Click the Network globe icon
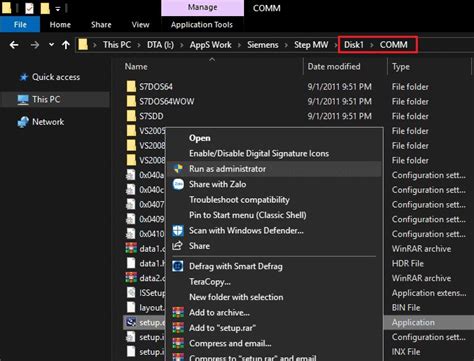The image size is (474, 361). coord(23,122)
